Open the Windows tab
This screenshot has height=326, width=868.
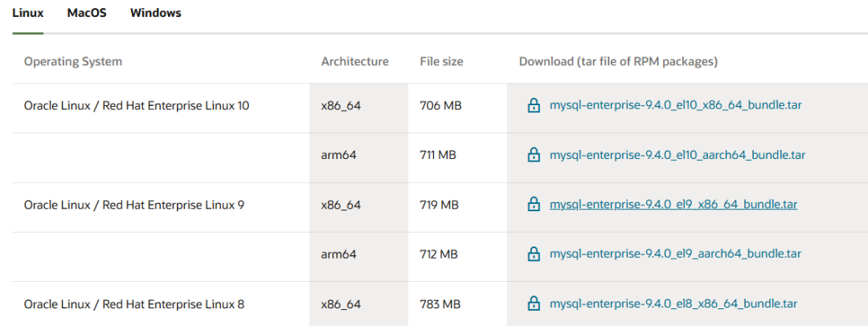click(x=155, y=13)
